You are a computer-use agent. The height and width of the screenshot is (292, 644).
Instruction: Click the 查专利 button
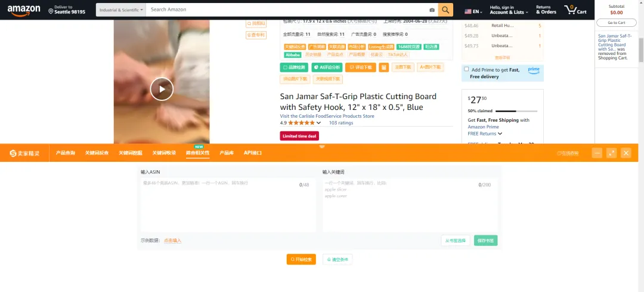(x=256, y=35)
